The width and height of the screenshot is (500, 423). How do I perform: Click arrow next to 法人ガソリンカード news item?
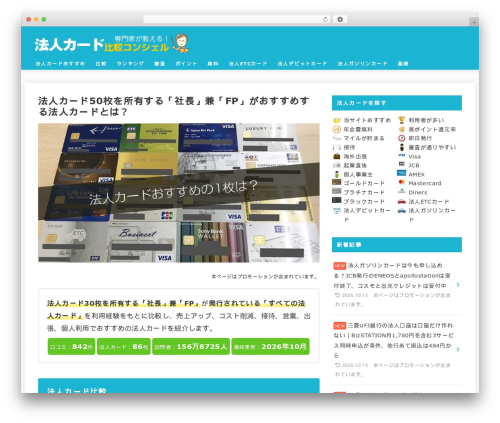(458, 285)
